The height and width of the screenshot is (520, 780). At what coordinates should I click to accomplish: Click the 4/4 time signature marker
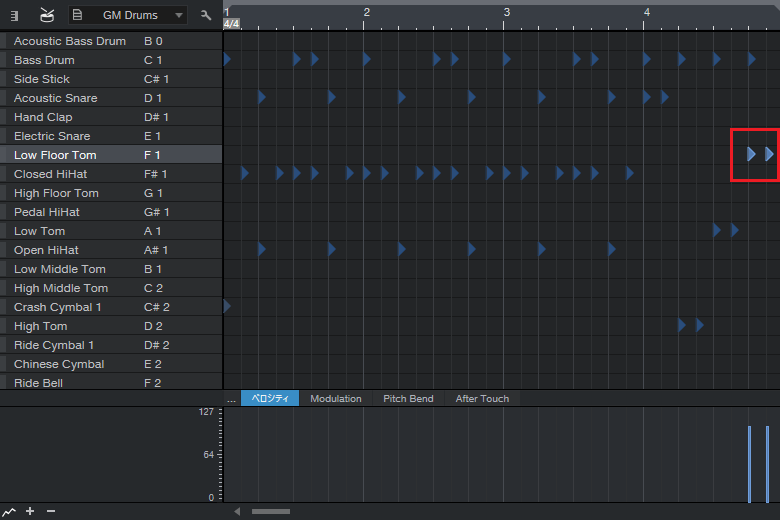[231, 23]
